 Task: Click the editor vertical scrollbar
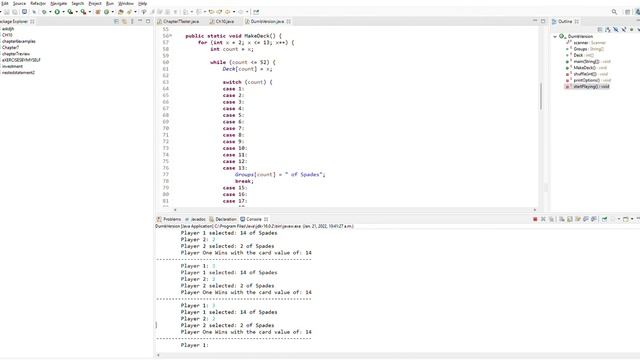click(541, 96)
